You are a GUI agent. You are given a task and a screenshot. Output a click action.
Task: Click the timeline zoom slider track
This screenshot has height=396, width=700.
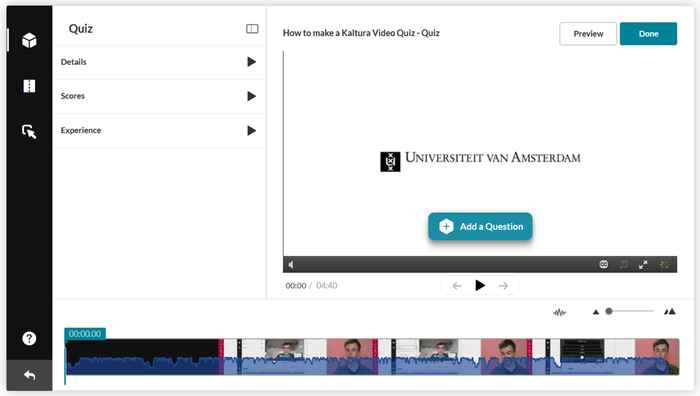click(x=630, y=311)
